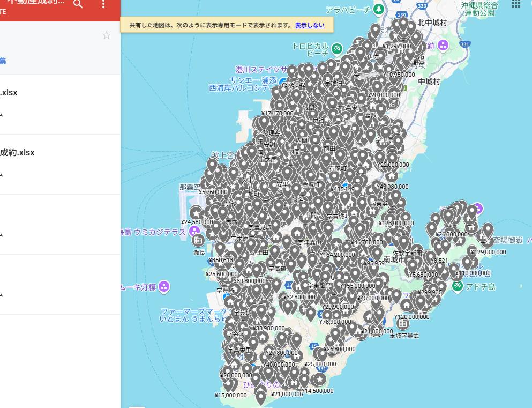Screen dimensions: 532x408
Task: Select the star pin above ¥14,500,000
Action: tap(320, 379)
